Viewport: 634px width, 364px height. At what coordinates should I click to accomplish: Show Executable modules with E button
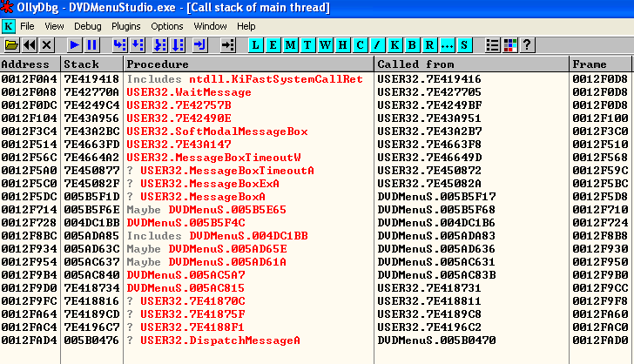273,45
